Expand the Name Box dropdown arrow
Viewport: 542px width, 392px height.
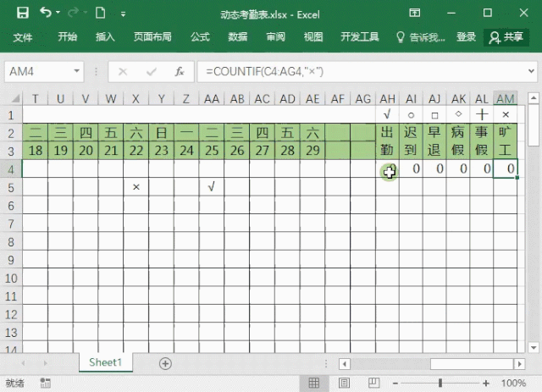click(77, 71)
